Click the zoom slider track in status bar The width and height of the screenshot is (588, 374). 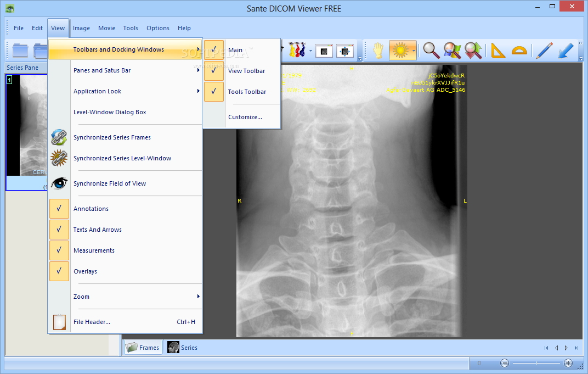536,363
